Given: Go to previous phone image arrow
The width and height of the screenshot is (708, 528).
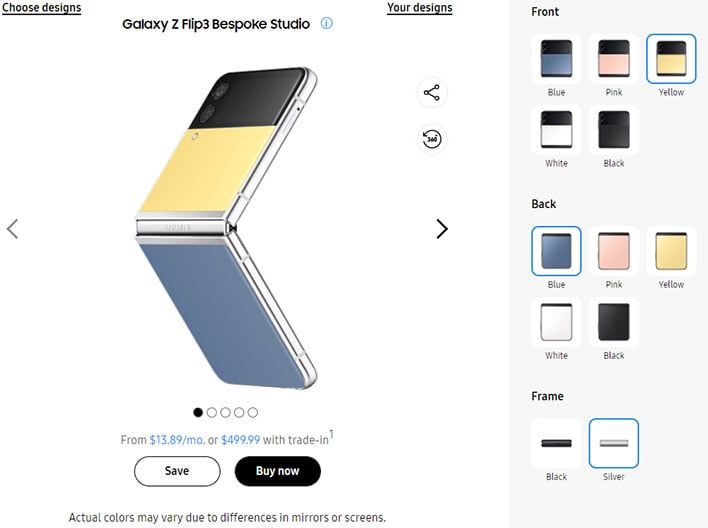Looking at the screenshot, I should [13, 229].
